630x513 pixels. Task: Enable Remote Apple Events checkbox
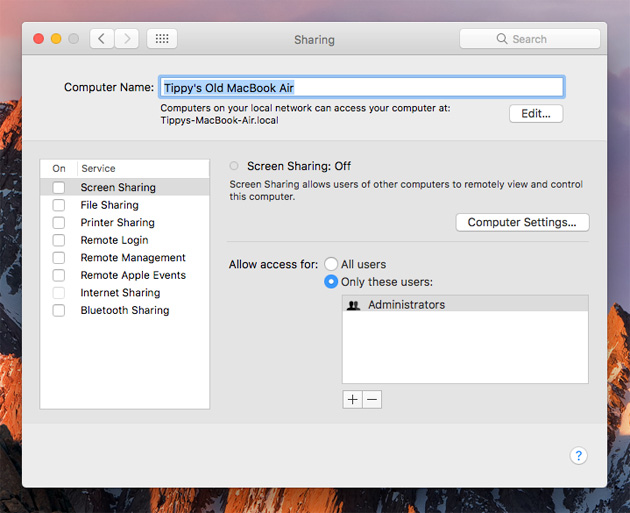59,275
